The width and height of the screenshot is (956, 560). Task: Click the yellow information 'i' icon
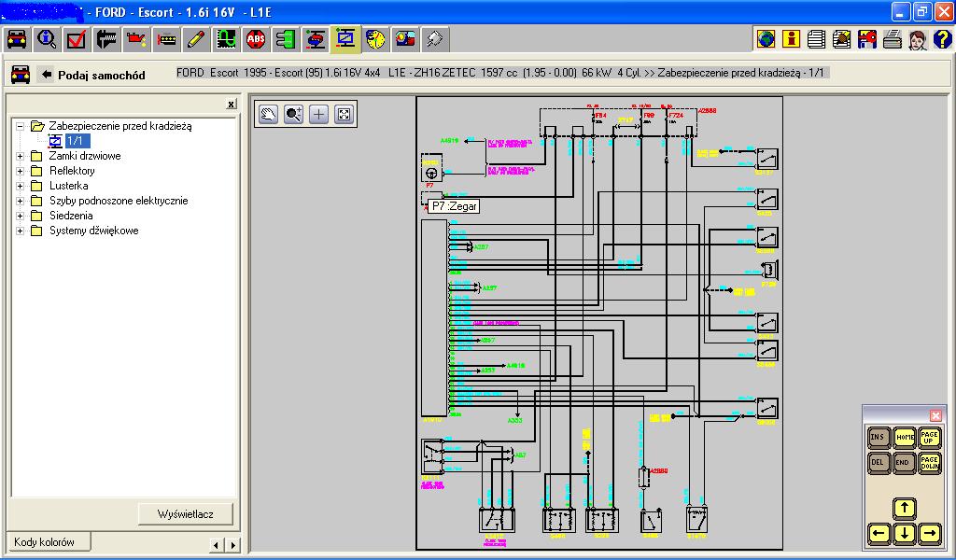click(792, 39)
